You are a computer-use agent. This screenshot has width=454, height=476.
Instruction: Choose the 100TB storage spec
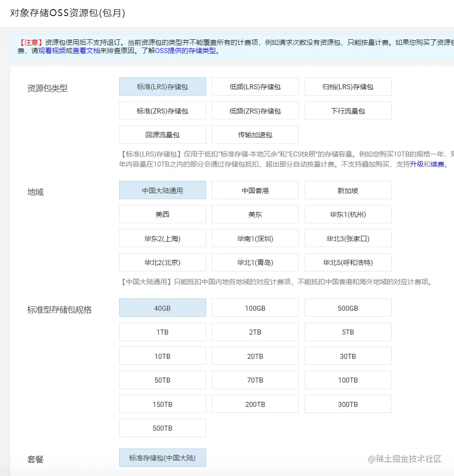(348, 380)
